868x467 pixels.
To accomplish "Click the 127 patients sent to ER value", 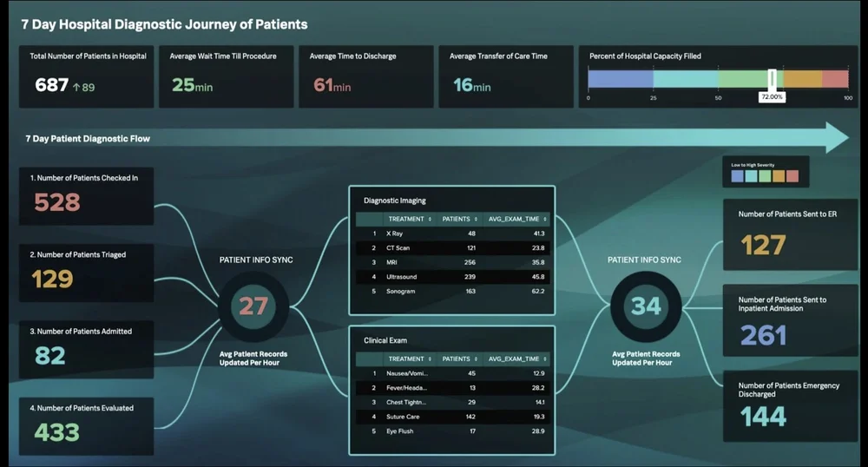I will (x=763, y=245).
